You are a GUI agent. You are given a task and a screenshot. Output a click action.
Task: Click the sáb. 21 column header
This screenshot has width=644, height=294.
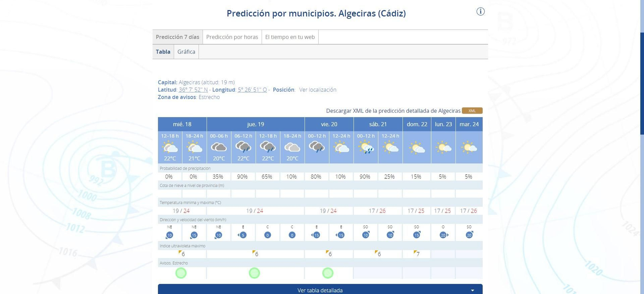378,124
